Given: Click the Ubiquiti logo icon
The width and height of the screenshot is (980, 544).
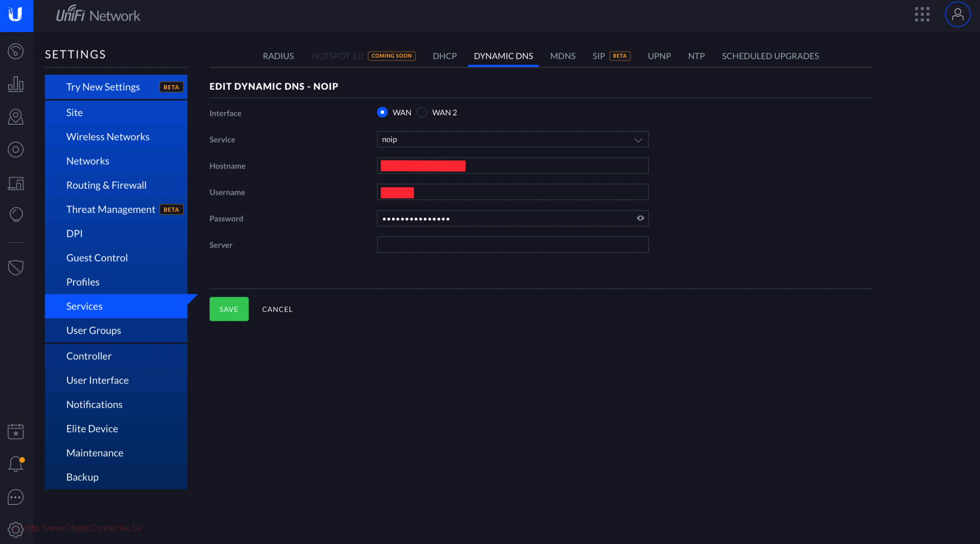Looking at the screenshot, I should [x=16, y=15].
